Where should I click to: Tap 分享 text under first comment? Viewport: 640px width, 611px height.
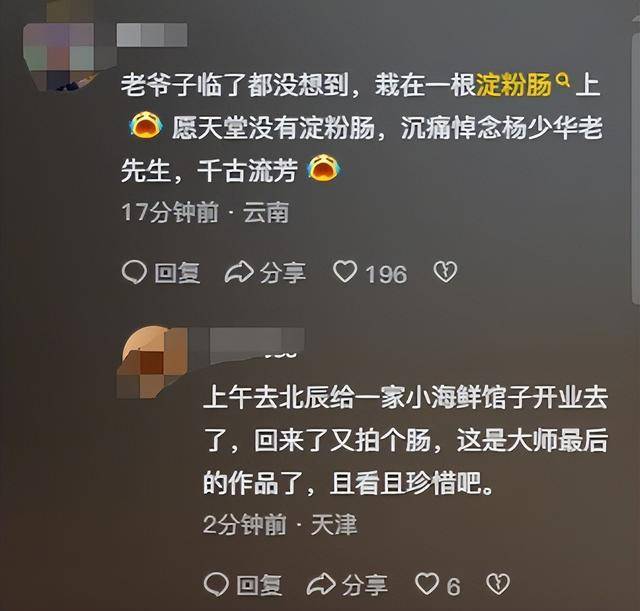point(283,273)
